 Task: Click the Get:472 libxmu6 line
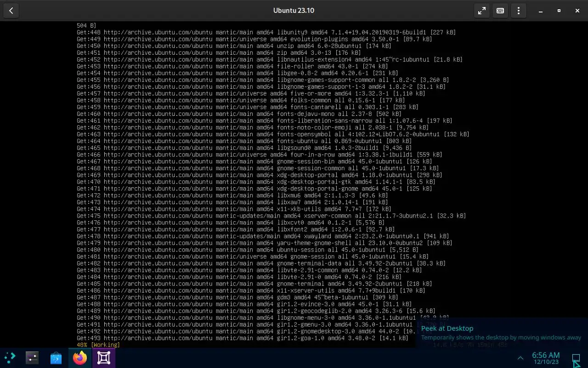[x=232, y=195]
